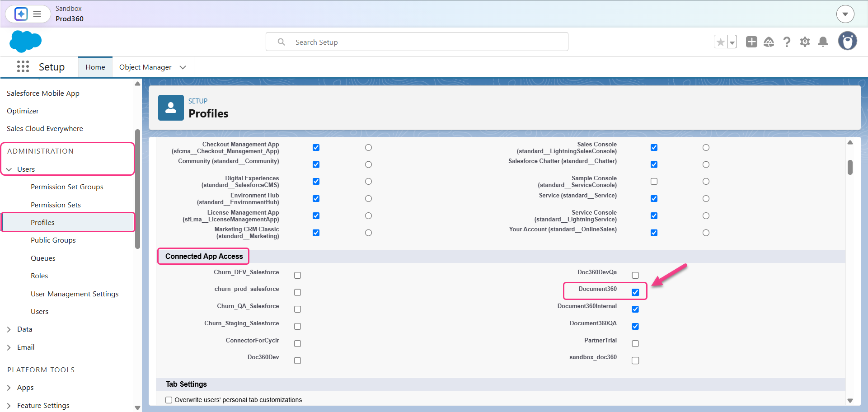Image resolution: width=868 pixels, height=412 pixels.
Task: Open the sandbox hamburger menu icon
Action: (x=37, y=14)
